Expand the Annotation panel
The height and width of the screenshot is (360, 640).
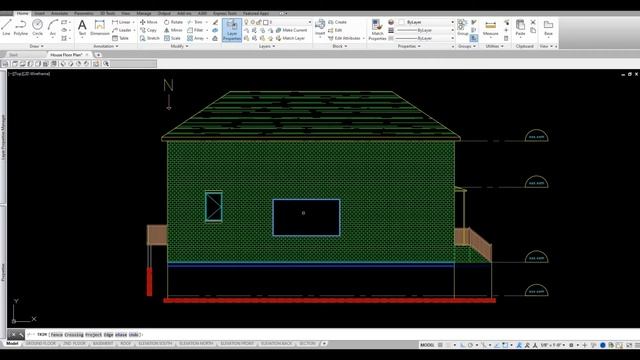click(x=106, y=47)
